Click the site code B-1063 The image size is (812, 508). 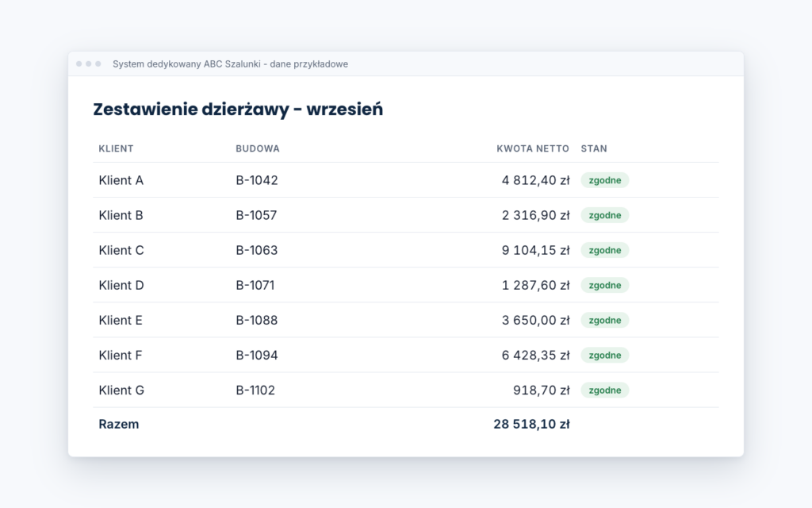(x=257, y=250)
